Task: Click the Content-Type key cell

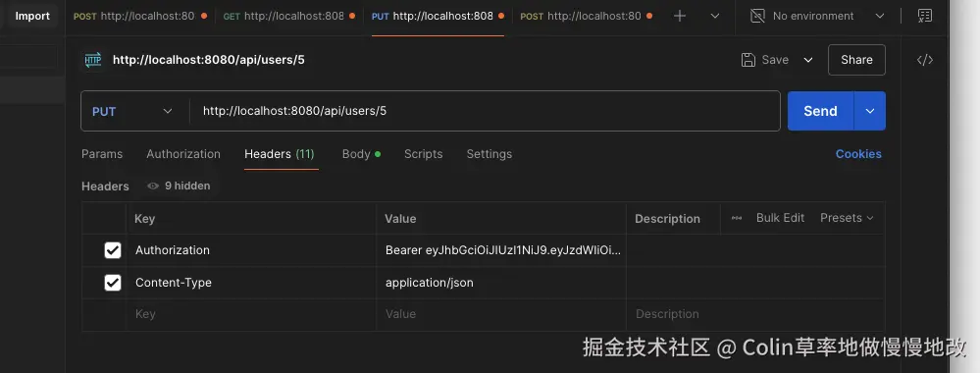Action: [251, 283]
